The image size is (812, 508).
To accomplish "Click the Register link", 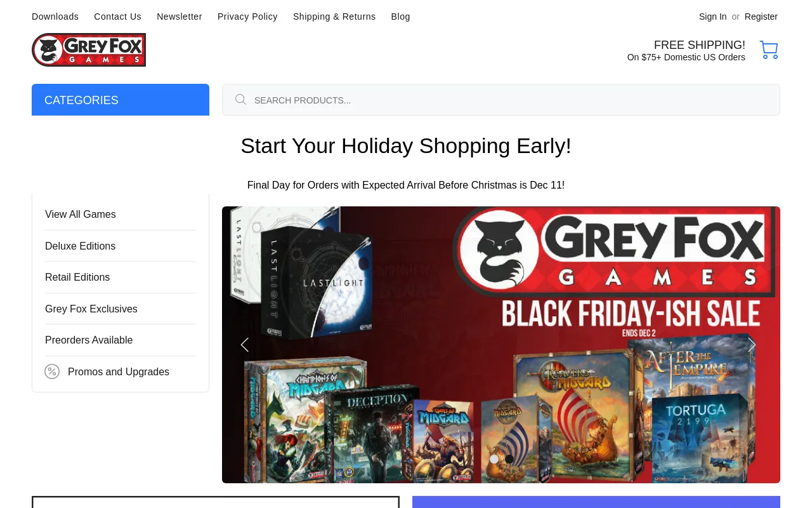I will tap(761, 17).
